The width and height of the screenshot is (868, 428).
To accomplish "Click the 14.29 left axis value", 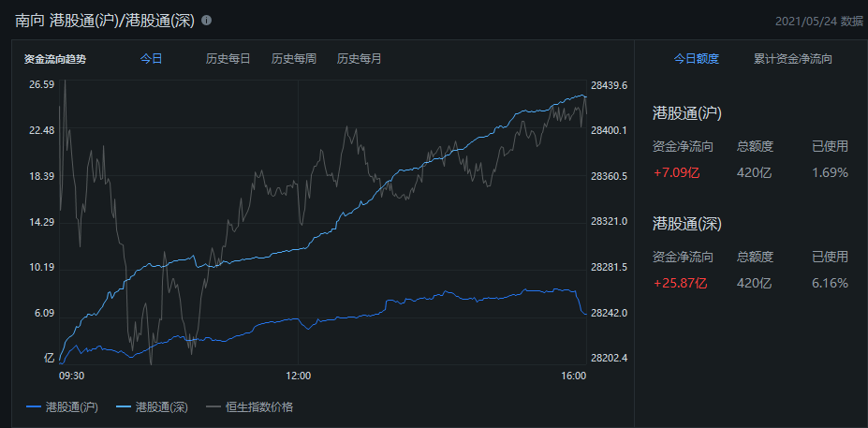I will tap(41, 223).
